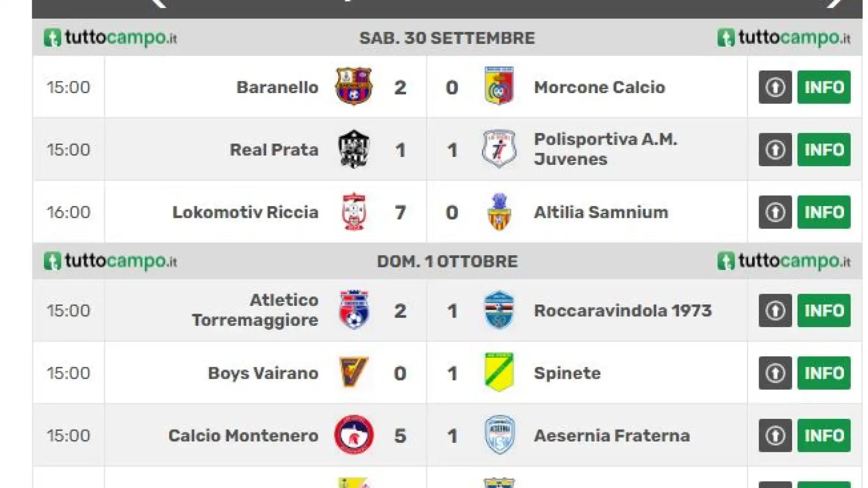Screen dimensions: 868x488
Task: Open the Altilia Samnium team name link
Action: click(x=601, y=212)
